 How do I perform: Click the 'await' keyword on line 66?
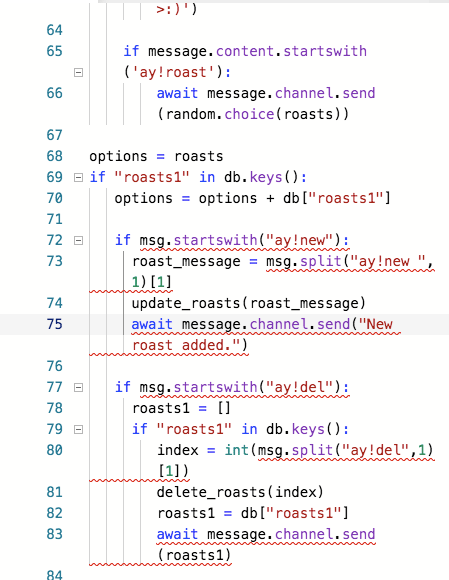pos(177,93)
